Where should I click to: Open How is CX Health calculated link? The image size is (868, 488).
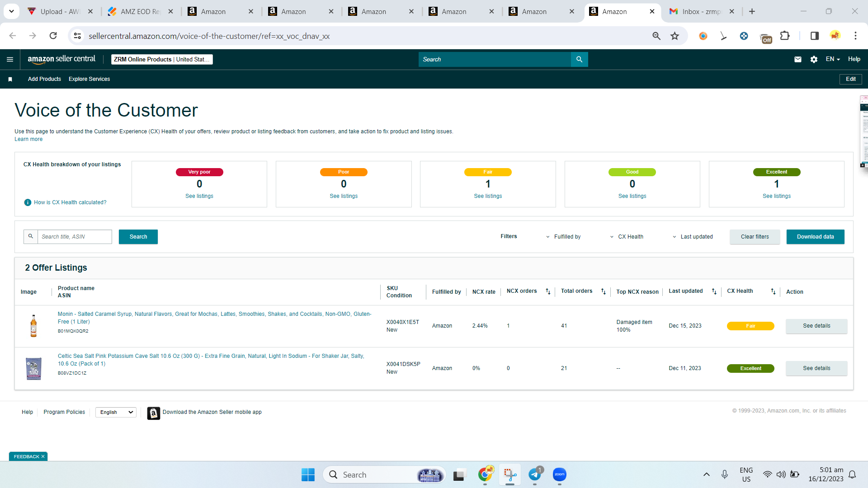(70, 202)
